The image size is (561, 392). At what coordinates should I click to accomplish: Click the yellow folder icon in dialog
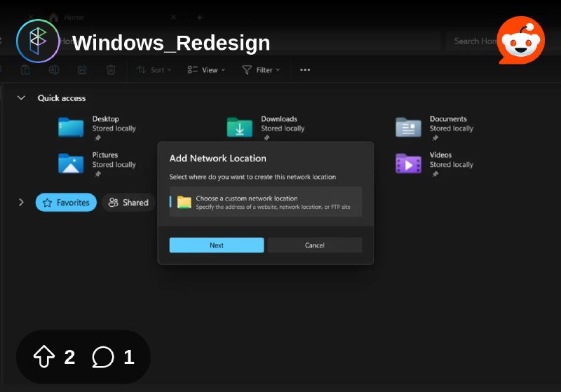click(x=184, y=202)
